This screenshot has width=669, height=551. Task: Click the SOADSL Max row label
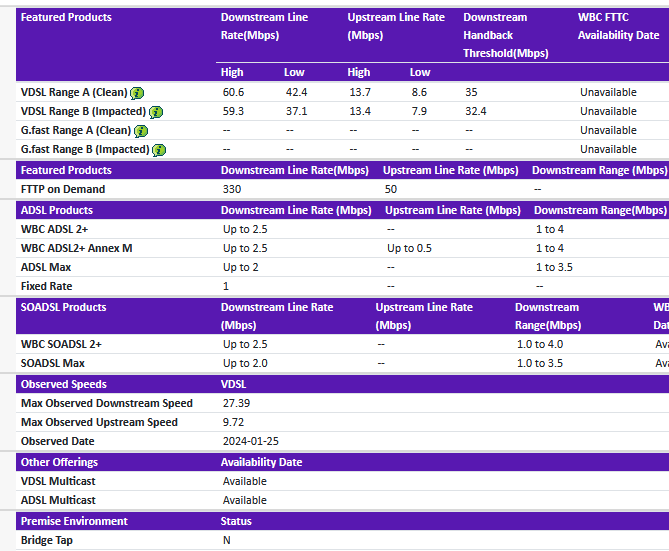point(52,363)
